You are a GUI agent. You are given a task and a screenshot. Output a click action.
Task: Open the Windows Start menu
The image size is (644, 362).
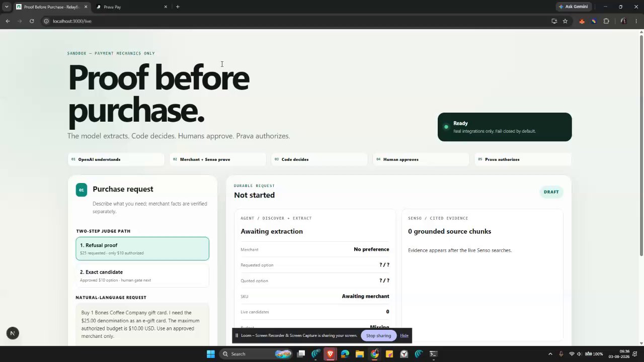click(x=211, y=354)
